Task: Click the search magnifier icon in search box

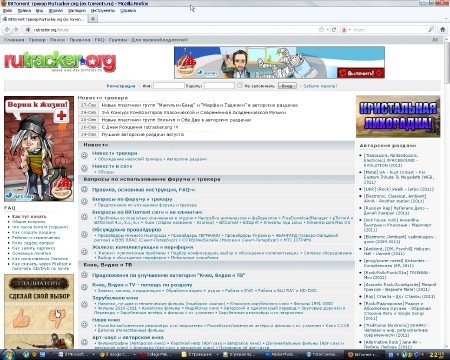Action: [x=431, y=29]
